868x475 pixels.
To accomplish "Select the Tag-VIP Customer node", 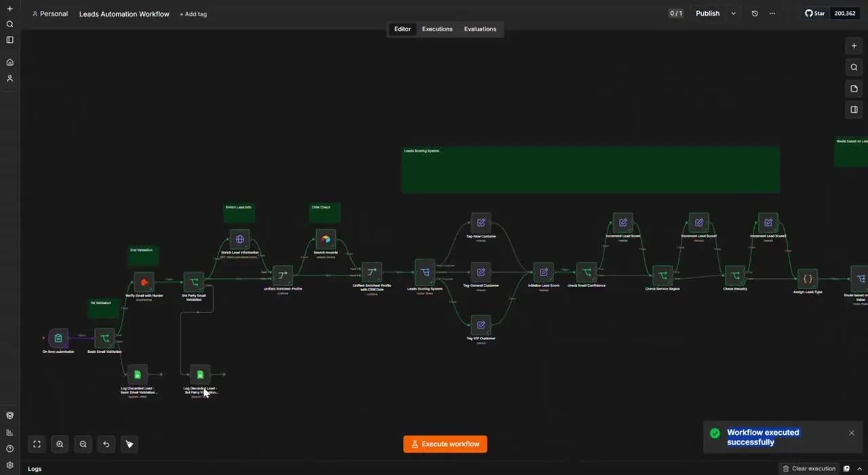I will click(481, 325).
